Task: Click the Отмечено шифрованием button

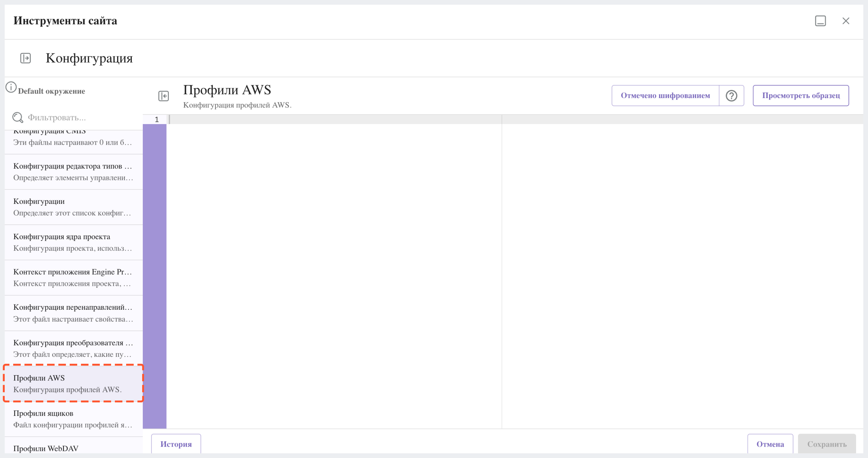Action: (666, 96)
